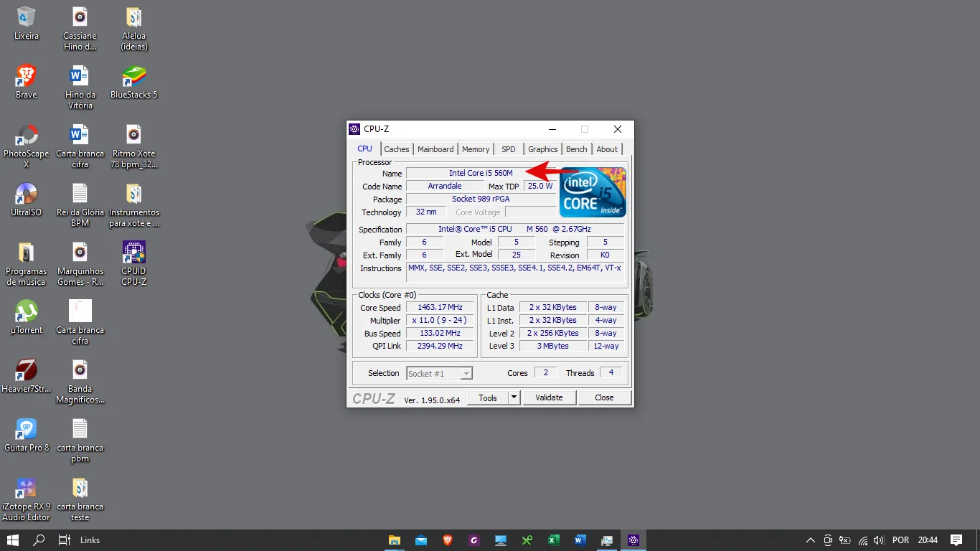Click the Code Name value Arrandale
The image size is (980, 551).
pyautogui.click(x=445, y=186)
